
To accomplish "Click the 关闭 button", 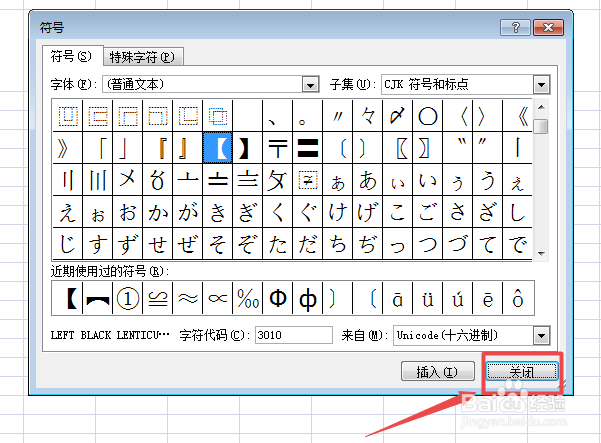I will pos(522,371).
